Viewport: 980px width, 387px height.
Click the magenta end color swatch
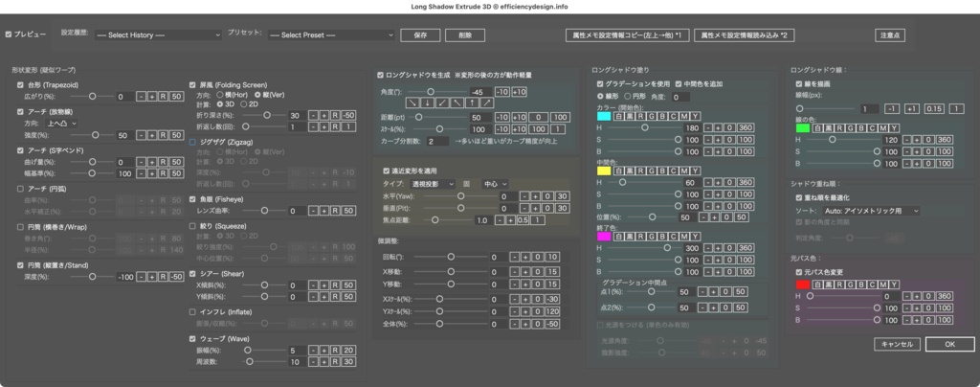[x=605, y=237]
